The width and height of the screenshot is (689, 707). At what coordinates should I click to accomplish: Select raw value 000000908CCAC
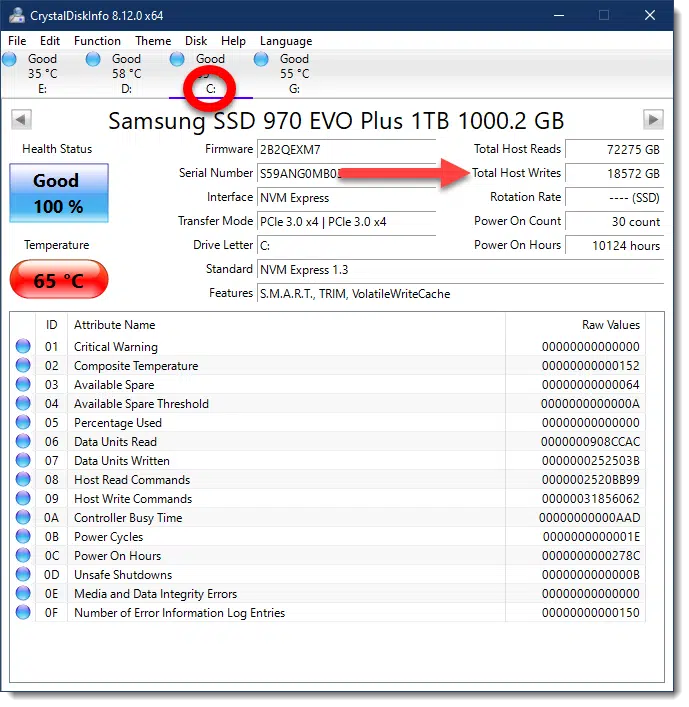tap(591, 442)
